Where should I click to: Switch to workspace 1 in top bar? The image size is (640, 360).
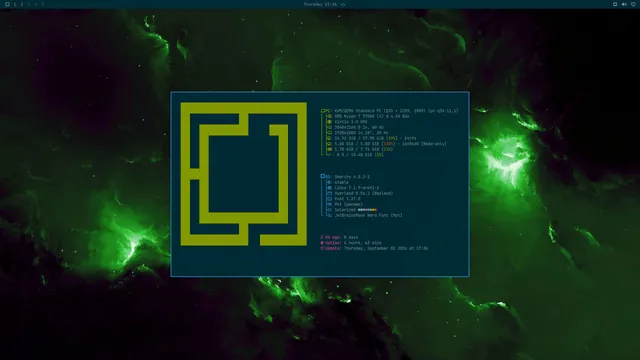pos(15,4)
